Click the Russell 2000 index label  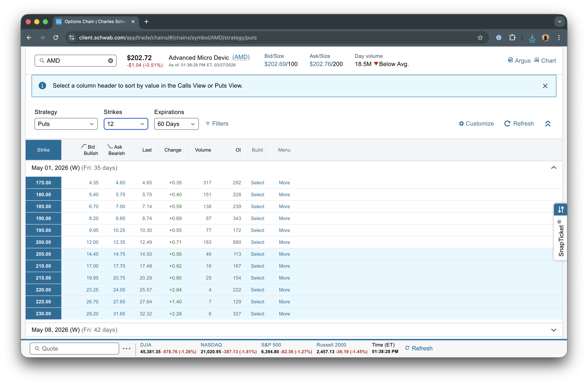point(331,345)
